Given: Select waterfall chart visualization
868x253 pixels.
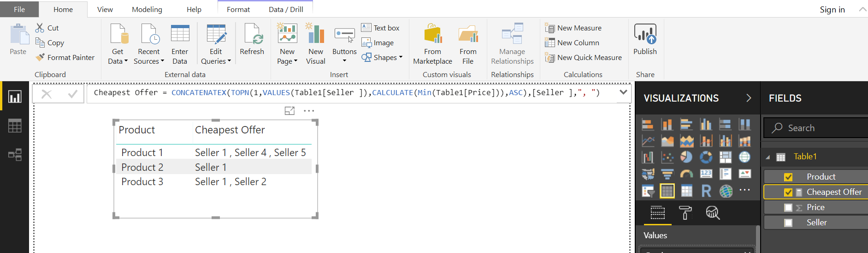Looking at the screenshot, I should [648, 157].
